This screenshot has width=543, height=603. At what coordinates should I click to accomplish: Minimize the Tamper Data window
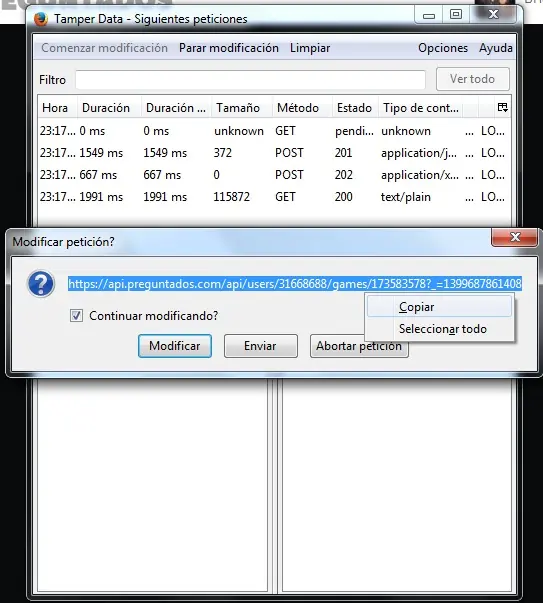point(428,15)
